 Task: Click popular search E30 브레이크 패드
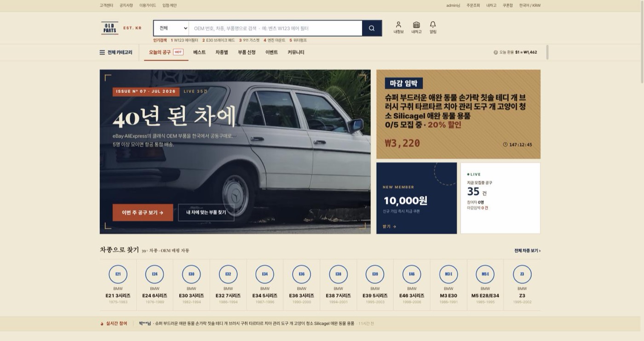pos(218,40)
